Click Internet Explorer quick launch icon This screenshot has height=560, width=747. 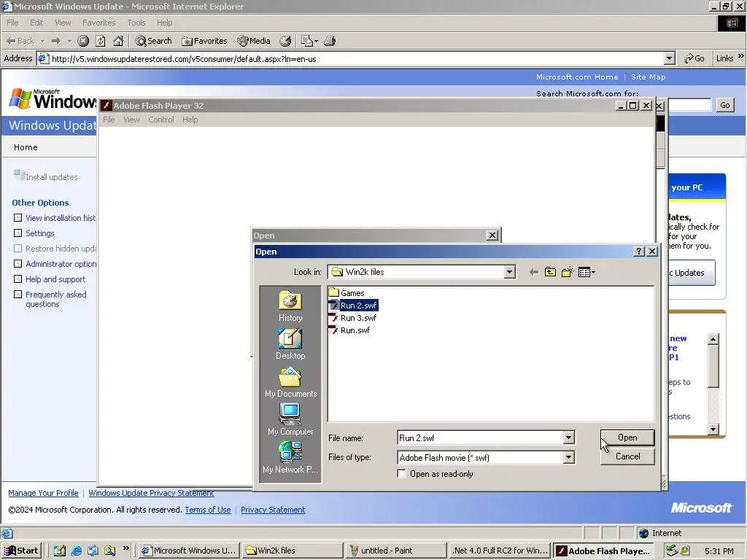(76, 551)
